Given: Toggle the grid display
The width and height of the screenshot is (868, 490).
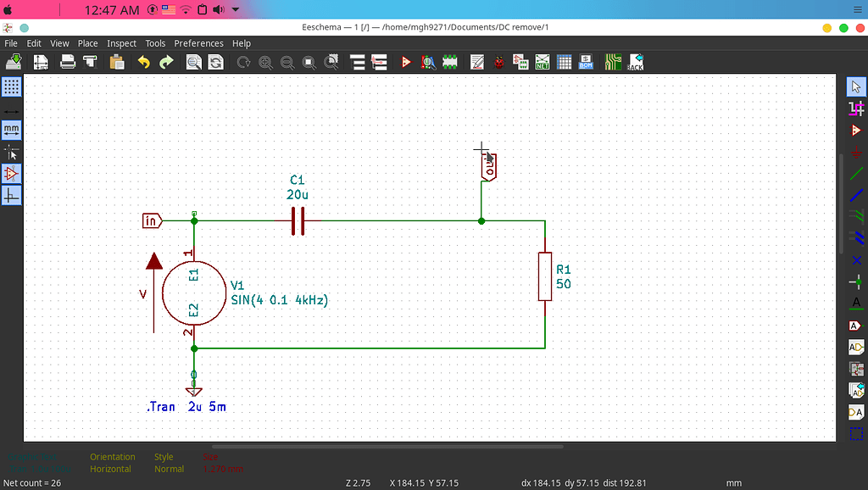Looking at the screenshot, I should point(11,86).
